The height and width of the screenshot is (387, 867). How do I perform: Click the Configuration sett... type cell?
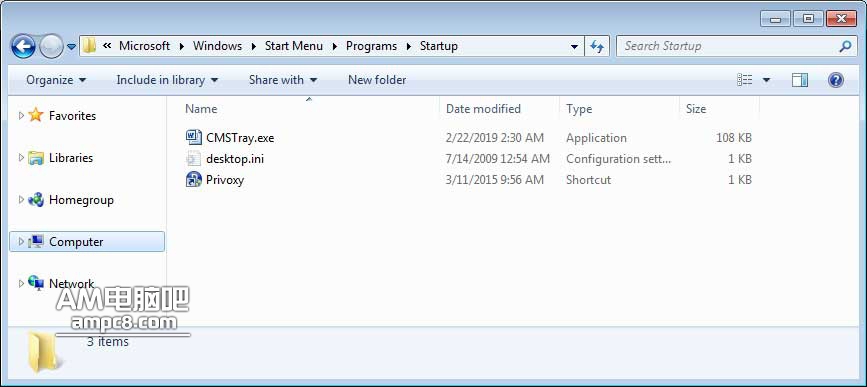click(x=618, y=159)
